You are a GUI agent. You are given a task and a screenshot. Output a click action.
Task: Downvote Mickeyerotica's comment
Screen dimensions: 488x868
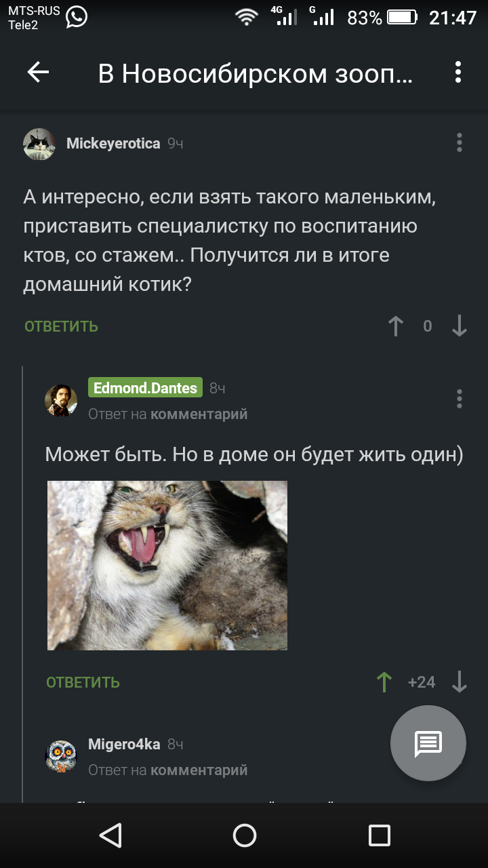[460, 326]
